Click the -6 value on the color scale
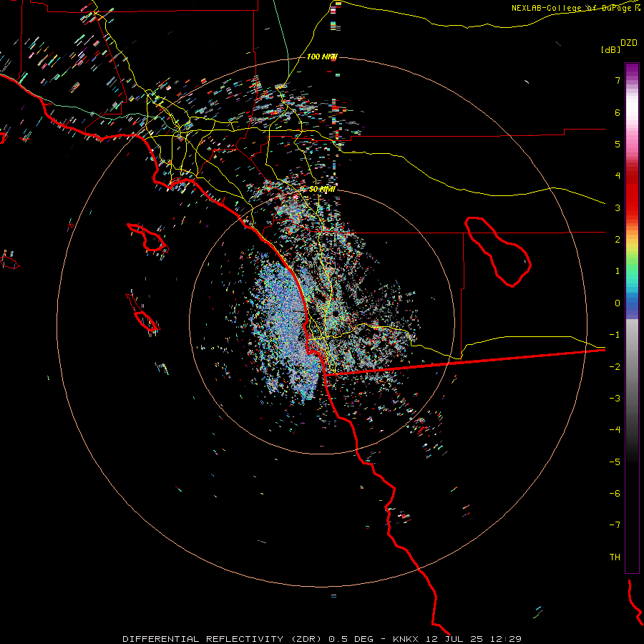 click(615, 494)
